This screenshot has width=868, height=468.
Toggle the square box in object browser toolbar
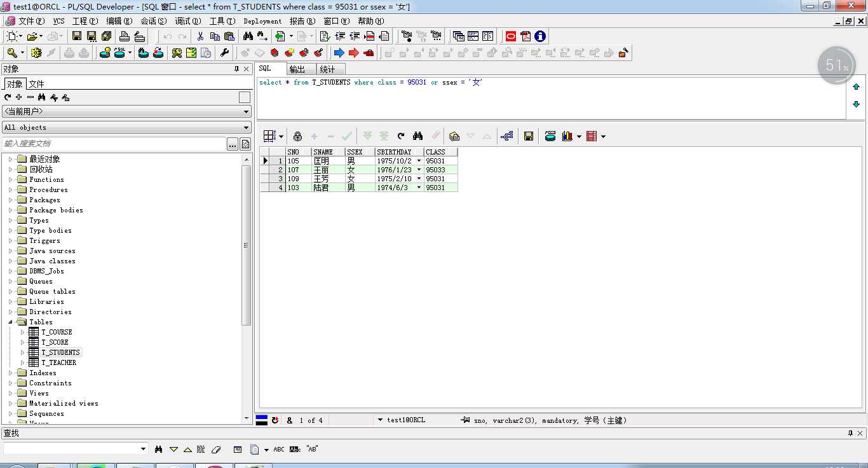pyautogui.click(x=245, y=97)
